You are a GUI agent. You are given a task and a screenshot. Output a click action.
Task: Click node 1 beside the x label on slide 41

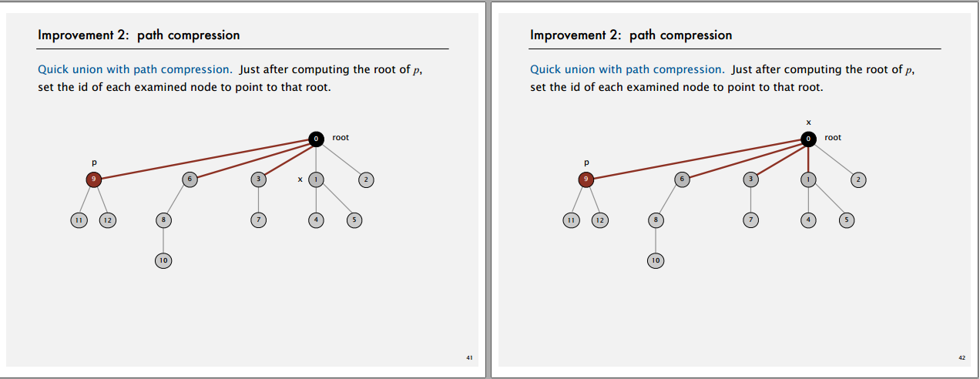(x=316, y=179)
